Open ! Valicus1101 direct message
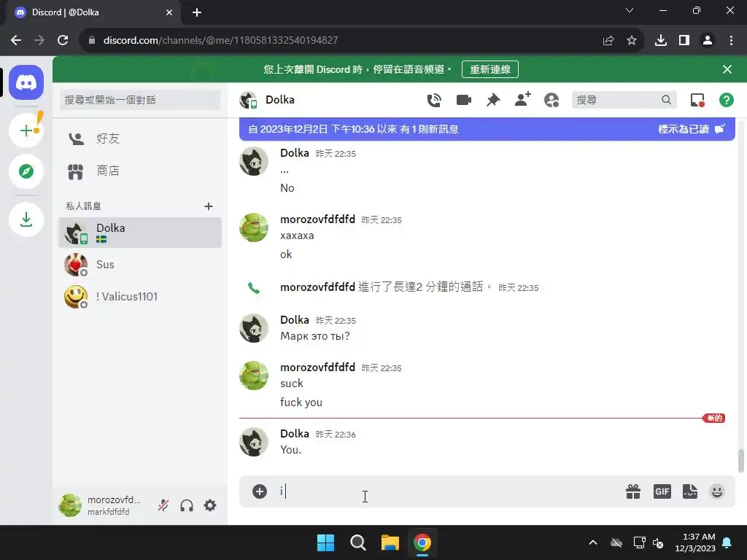Screen dimensions: 747x560 point(140,297)
